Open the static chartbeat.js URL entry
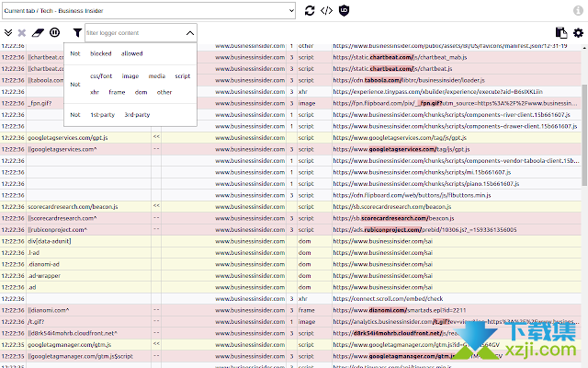Viewport: 588px width, 368px height. [x=392, y=69]
